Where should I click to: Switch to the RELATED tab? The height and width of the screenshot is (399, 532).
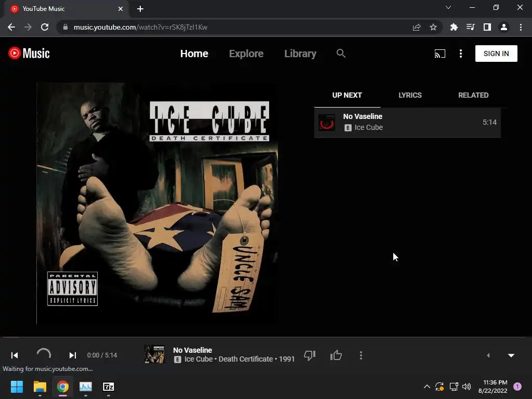click(473, 96)
